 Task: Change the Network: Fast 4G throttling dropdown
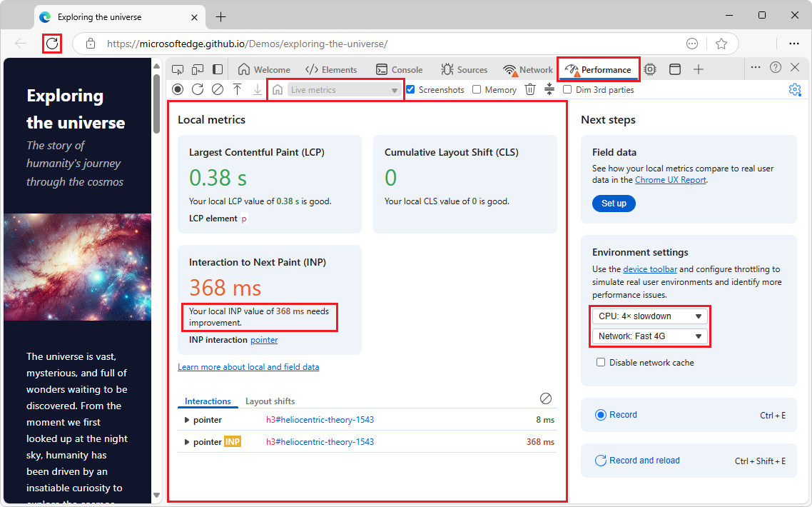pyautogui.click(x=649, y=336)
